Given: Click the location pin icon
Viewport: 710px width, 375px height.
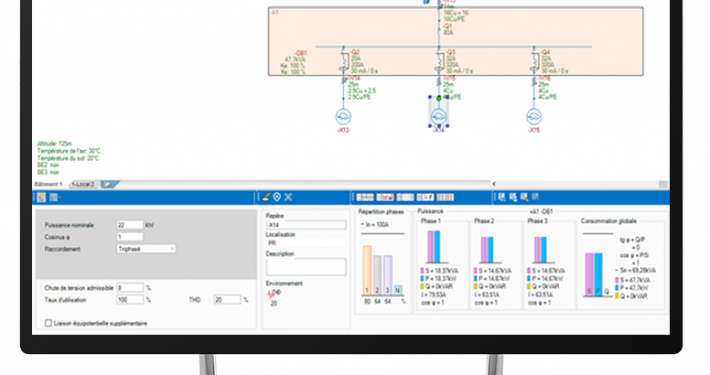Looking at the screenshot, I should [277, 197].
